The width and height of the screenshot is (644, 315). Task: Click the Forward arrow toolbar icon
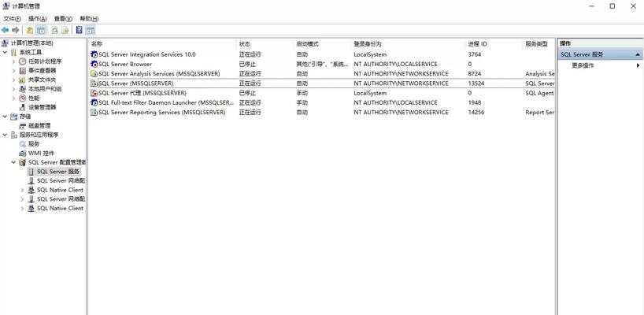tap(16, 30)
